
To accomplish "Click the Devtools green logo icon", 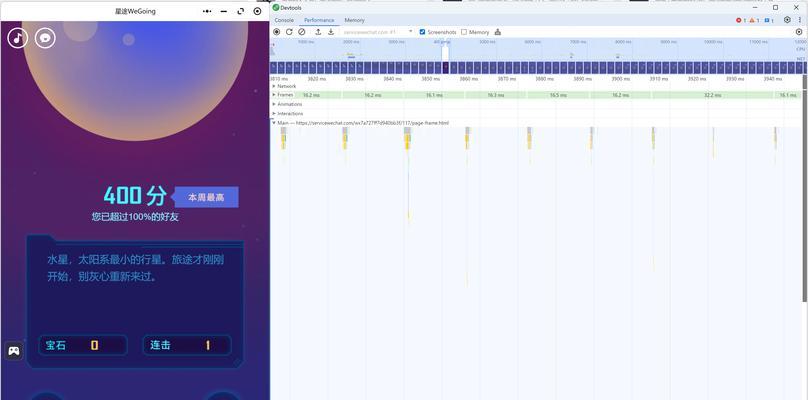I will click(276, 8).
